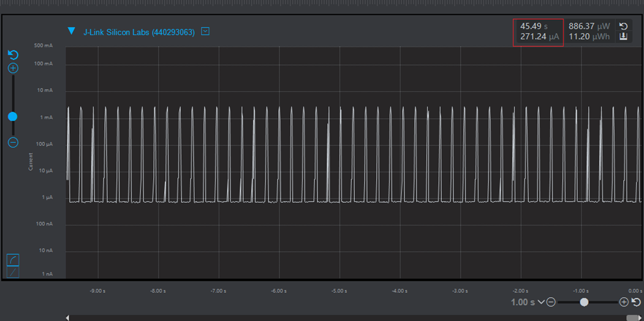Image resolution: width=644 pixels, height=321 pixels.
Task: Click the 10 mA axis label
Action: (45, 90)
